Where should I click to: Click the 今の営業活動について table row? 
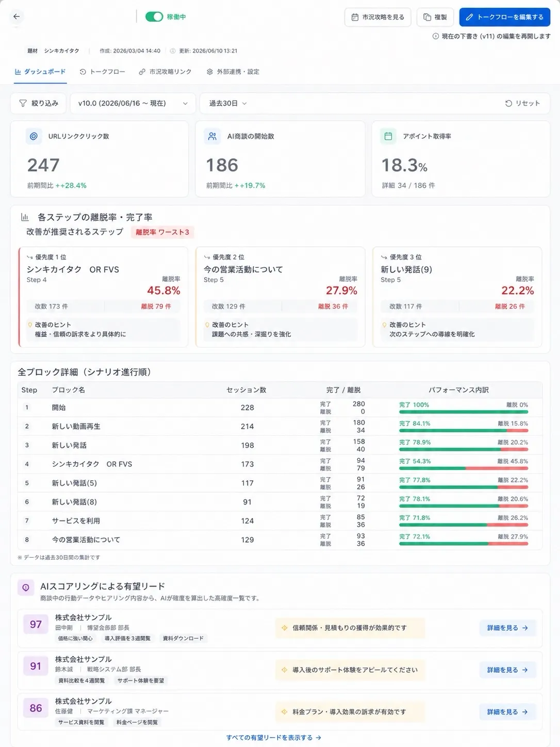[280, 540]
